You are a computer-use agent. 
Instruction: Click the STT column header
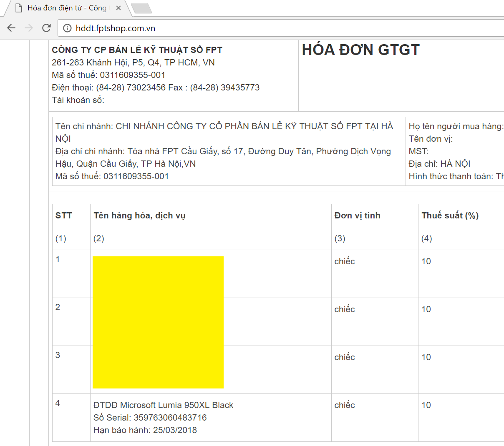[x=63, y=215]
